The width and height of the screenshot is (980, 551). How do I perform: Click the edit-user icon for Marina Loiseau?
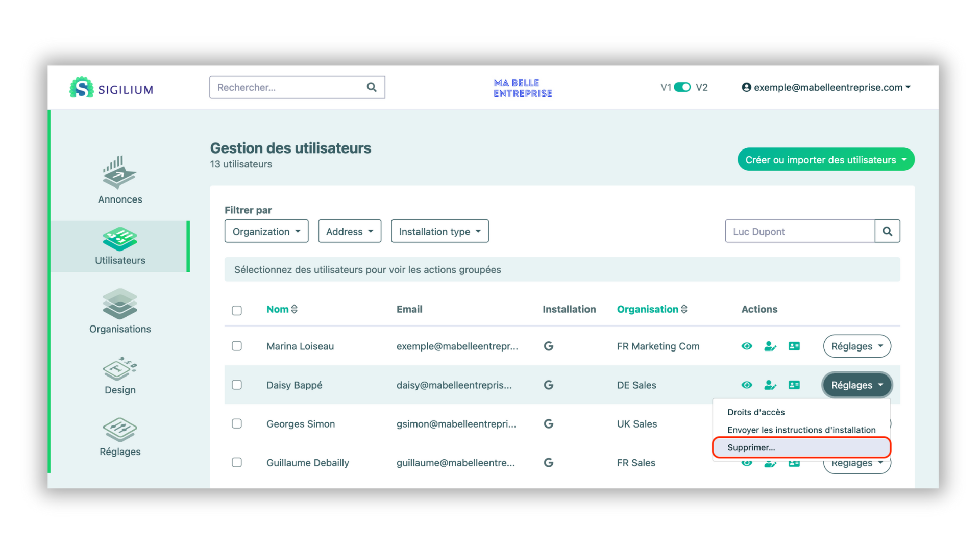click(770, 346)
